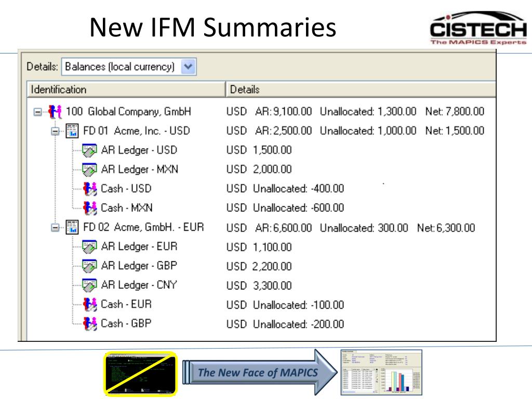Select the AR Ledger - GBP row
The image size is (532, 399).
point(261,266)
